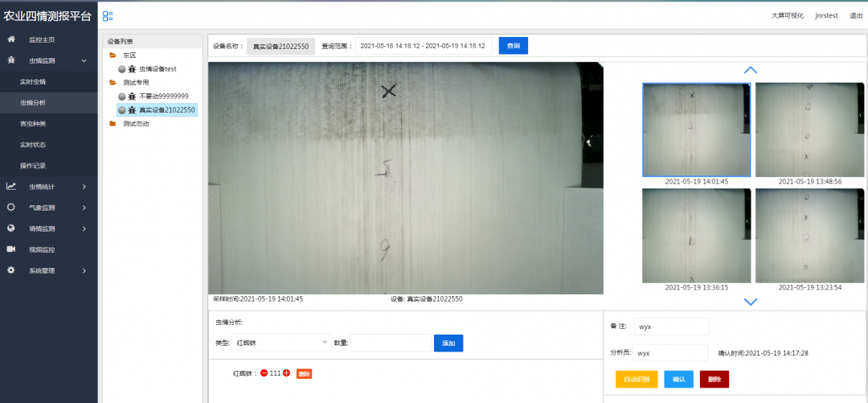Open the 害虫种类 menu item
Image resolution: width=868 pixels, height=403 pixels.
(x=33, y=124)
